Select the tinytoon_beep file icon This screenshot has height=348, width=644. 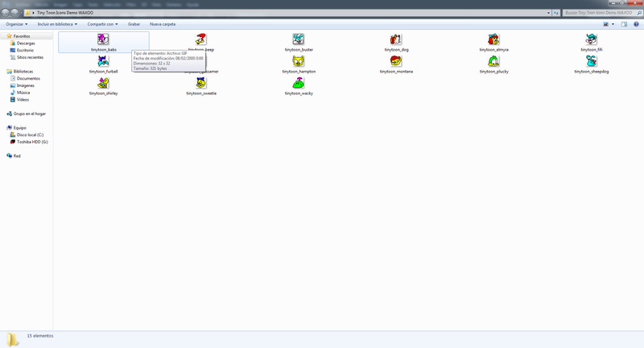click(200, 39)
